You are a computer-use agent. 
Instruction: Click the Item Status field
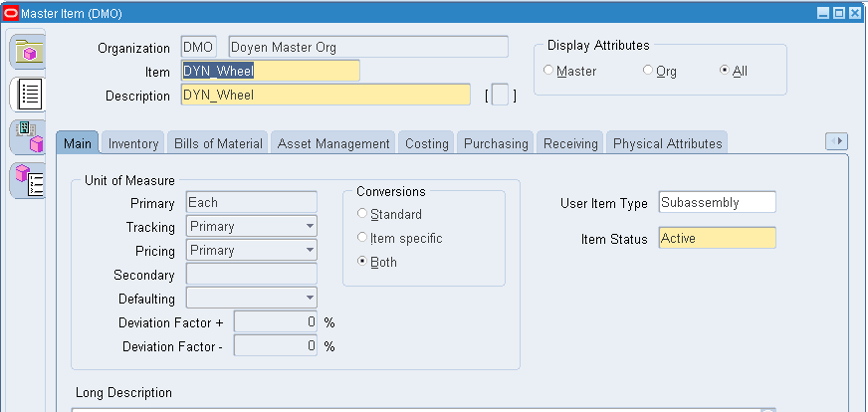[718, 238]
